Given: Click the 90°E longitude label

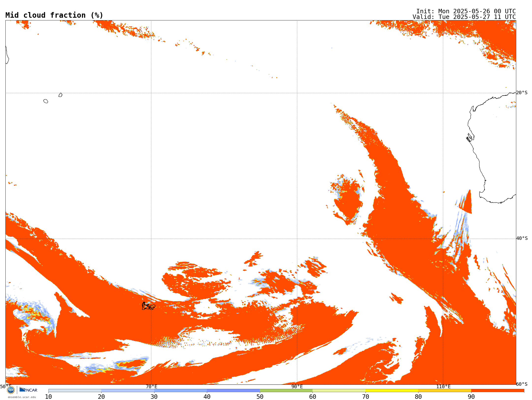Looking at the screenshot, I should pos(297,387).
